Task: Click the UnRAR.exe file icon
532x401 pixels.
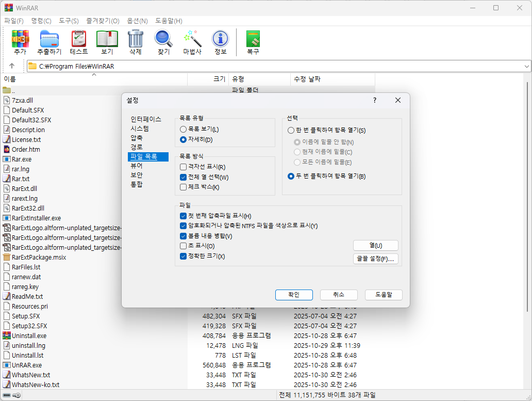Action: (x=7, y=365)
